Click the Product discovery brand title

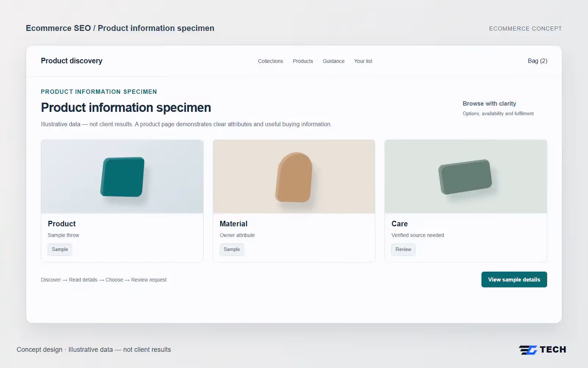coord(72,61)
